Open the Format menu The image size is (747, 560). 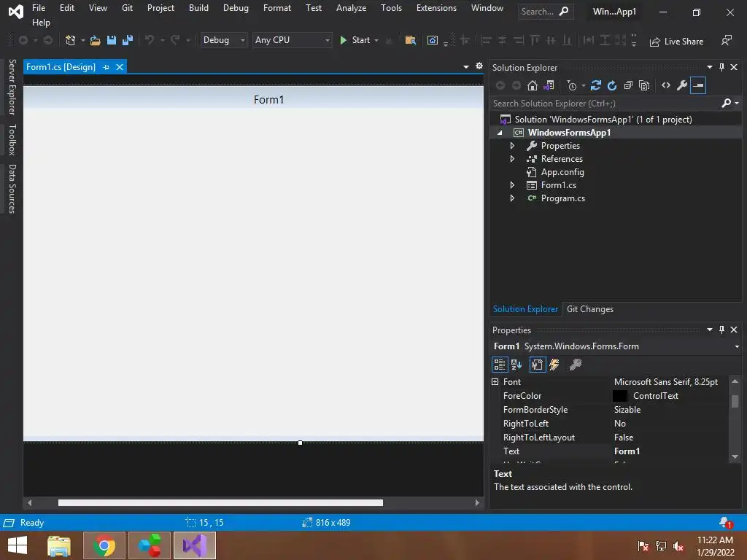point(276,8)
